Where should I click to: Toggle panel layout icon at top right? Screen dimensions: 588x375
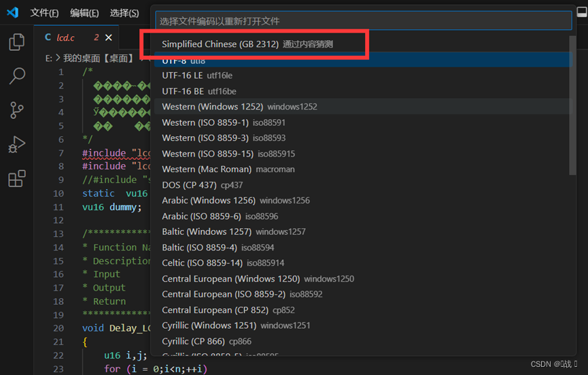point(582,13)
